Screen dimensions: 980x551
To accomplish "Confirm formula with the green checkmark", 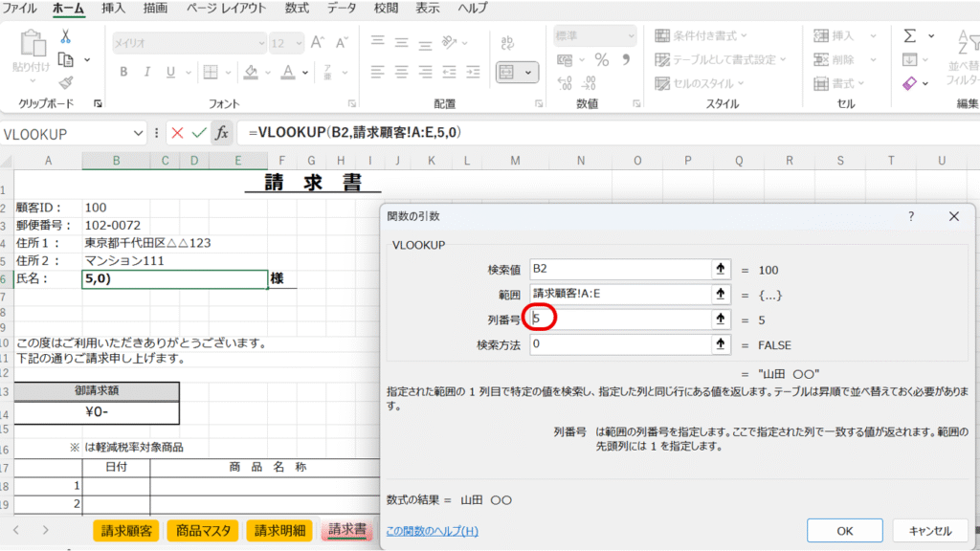I will tap(199, 132).
